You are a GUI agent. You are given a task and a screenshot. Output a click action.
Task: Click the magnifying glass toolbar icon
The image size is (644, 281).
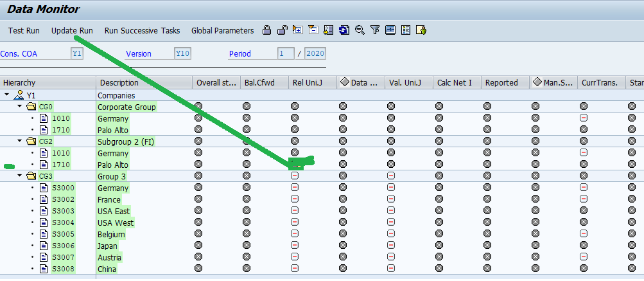point(360,30)
